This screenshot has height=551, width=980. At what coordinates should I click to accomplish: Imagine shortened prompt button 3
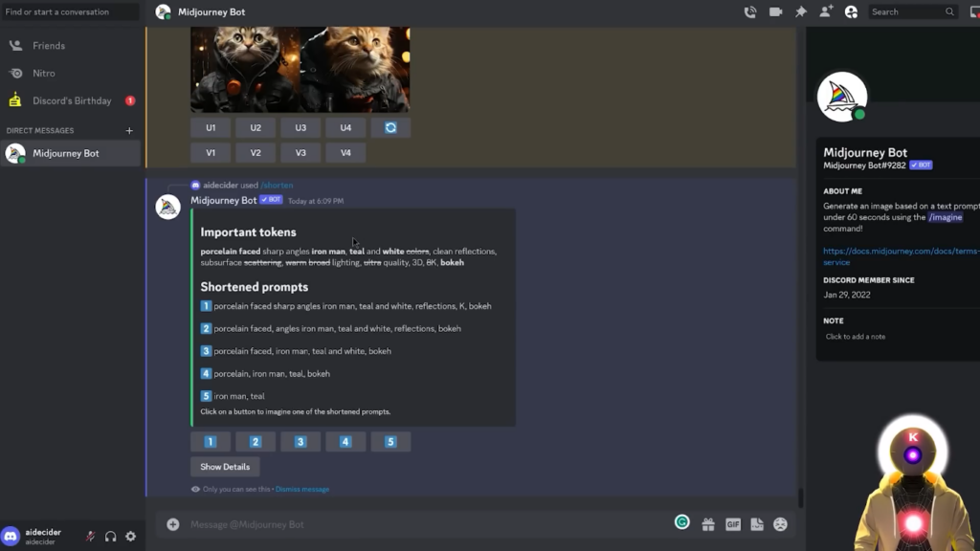(x=301, y=442)
